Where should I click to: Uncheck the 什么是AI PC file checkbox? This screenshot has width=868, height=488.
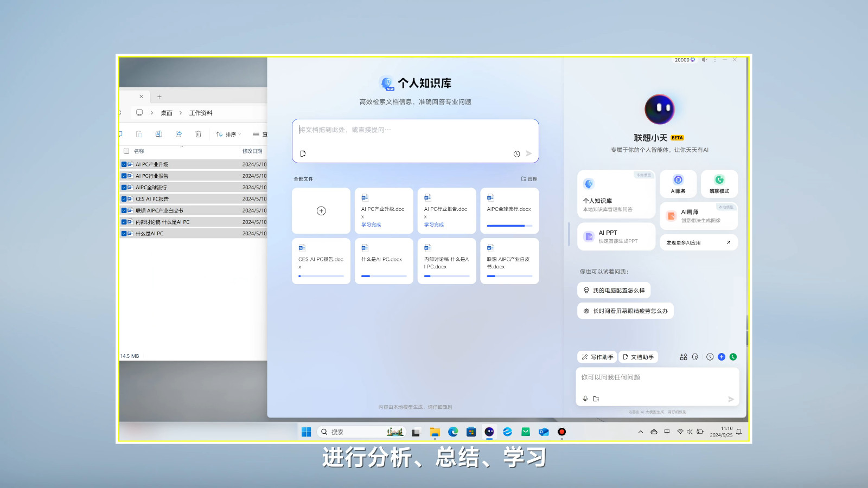tap(124, 234)
